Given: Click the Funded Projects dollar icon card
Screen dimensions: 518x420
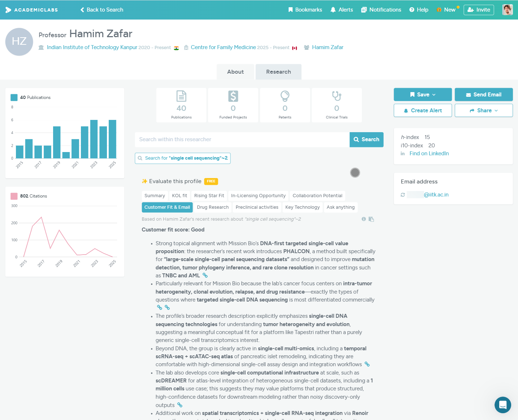Looking at the screenshot, I should 233,105.
